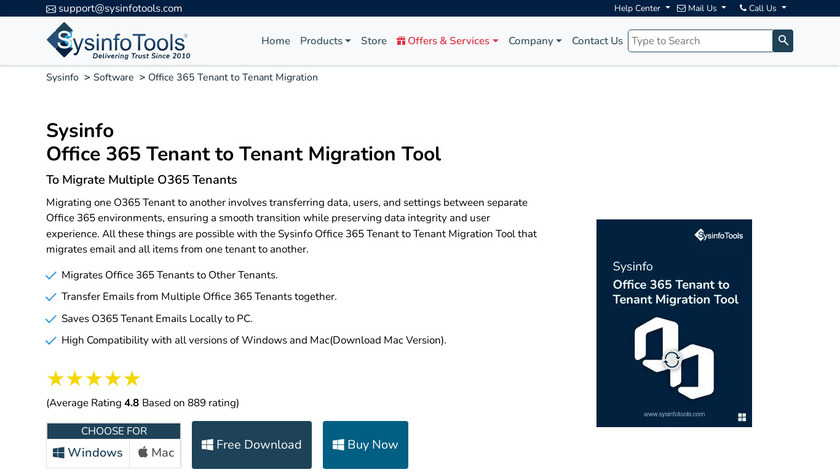The height and width of the screenshot is (472, 840).
Task: Open the Call Us dropdown
Action: click(763, 8)
